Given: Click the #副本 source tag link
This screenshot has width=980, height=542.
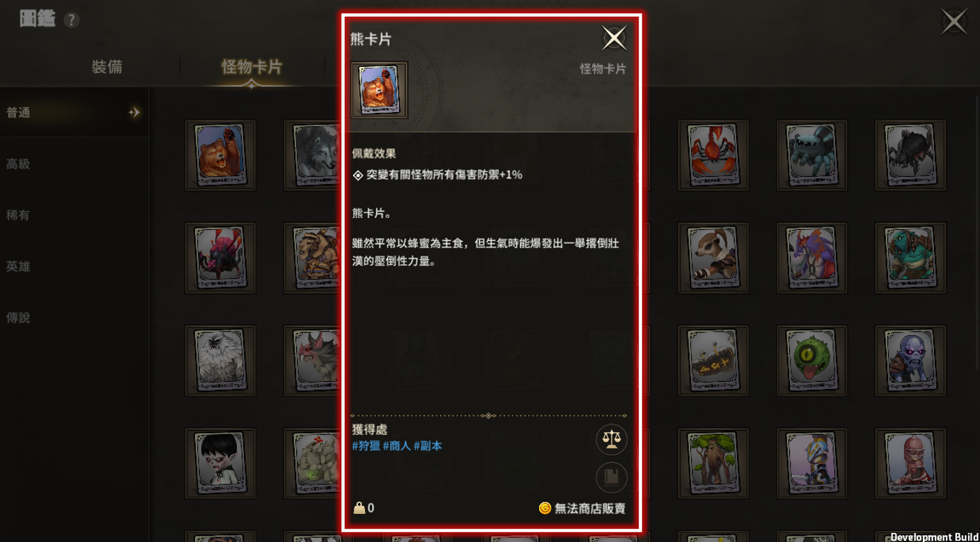Looking at the screenshot, I should coord(428,446).
